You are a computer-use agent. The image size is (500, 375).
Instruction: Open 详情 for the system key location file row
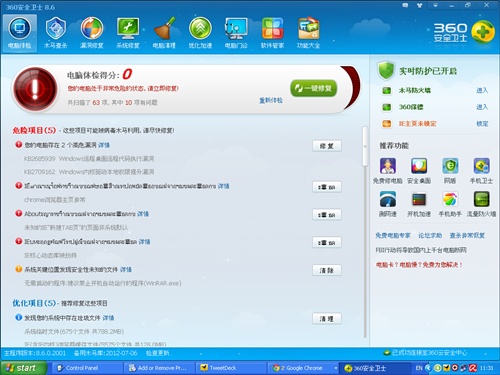tap(126, 269)
